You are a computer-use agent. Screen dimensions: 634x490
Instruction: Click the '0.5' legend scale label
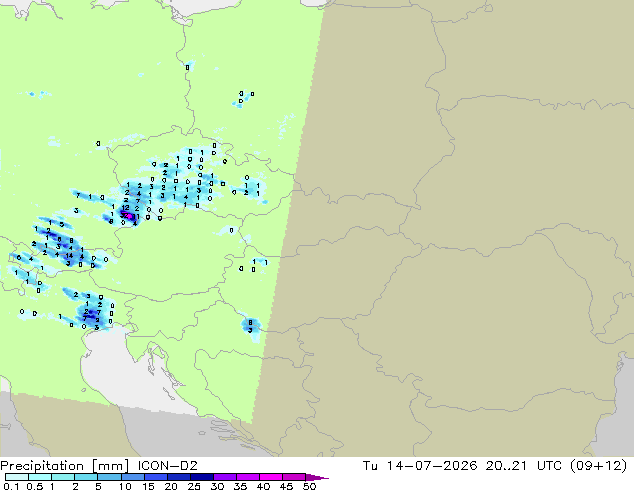(35, 486)
